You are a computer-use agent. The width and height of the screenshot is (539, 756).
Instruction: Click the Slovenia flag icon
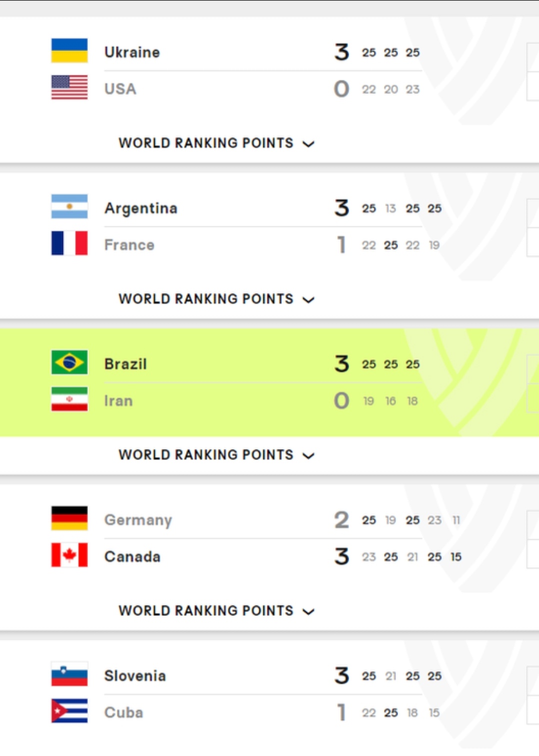tap(69, 674)
